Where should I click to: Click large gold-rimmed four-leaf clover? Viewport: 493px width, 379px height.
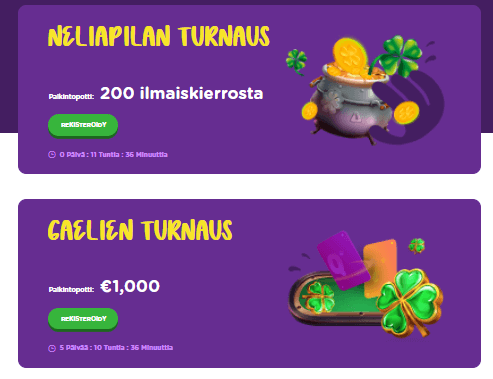coord(410,303)
